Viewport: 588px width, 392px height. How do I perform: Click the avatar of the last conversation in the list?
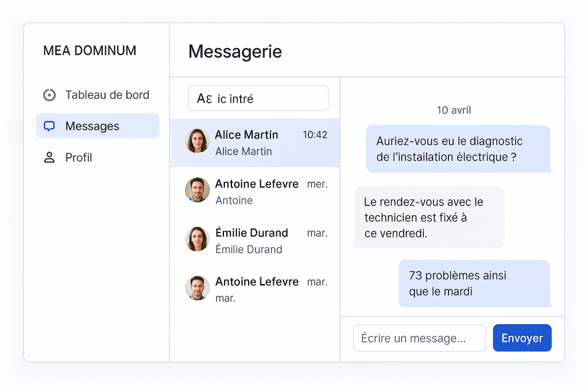tap(197, 288)
